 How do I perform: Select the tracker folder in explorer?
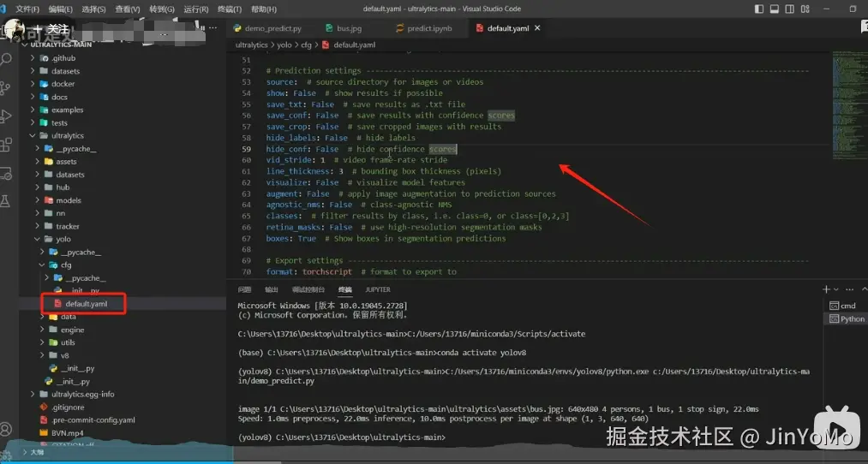coord(67,226)
